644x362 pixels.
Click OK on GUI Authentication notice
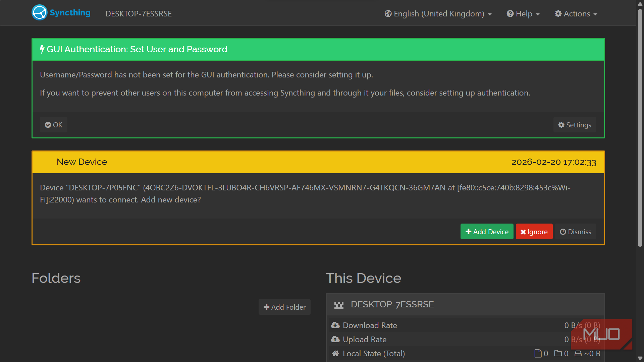click(x=54, y=125)
